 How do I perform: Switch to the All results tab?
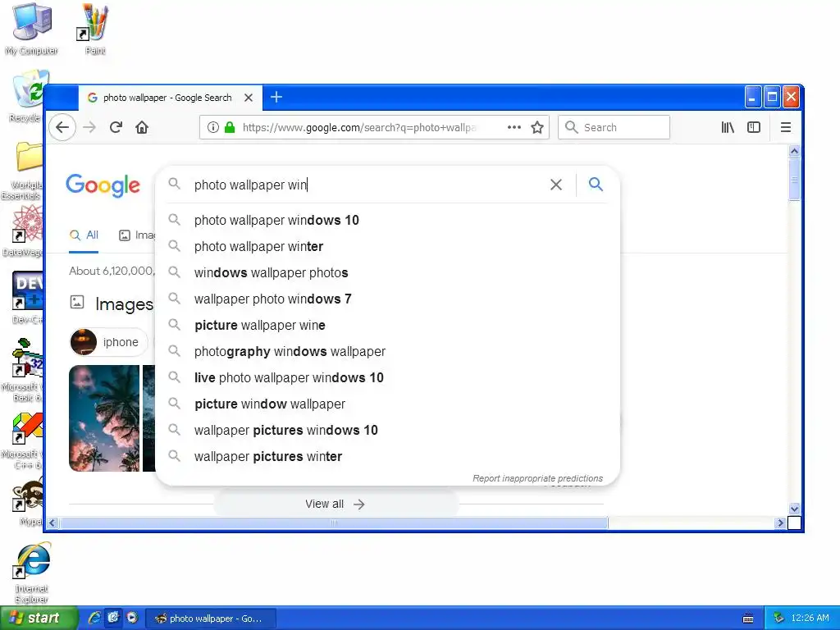point(84,235)
